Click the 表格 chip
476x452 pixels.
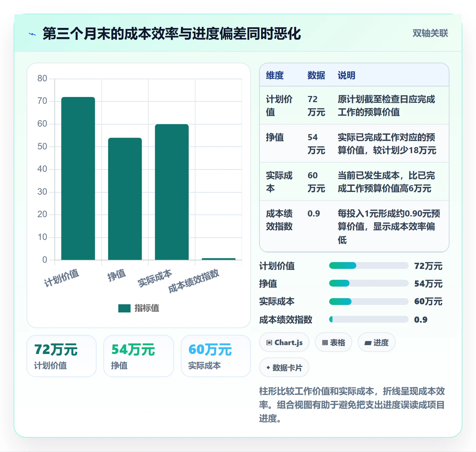tap(333, 342)
